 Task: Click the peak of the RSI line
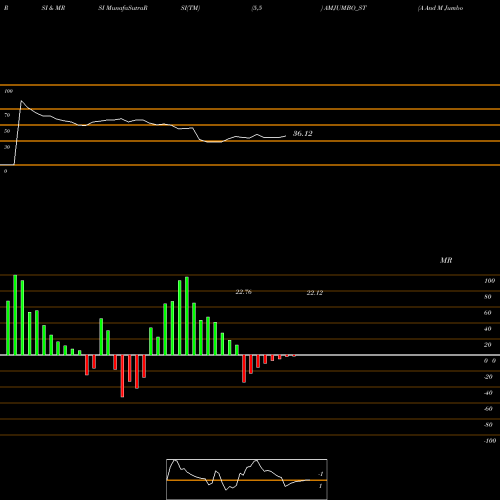point(21,101)
